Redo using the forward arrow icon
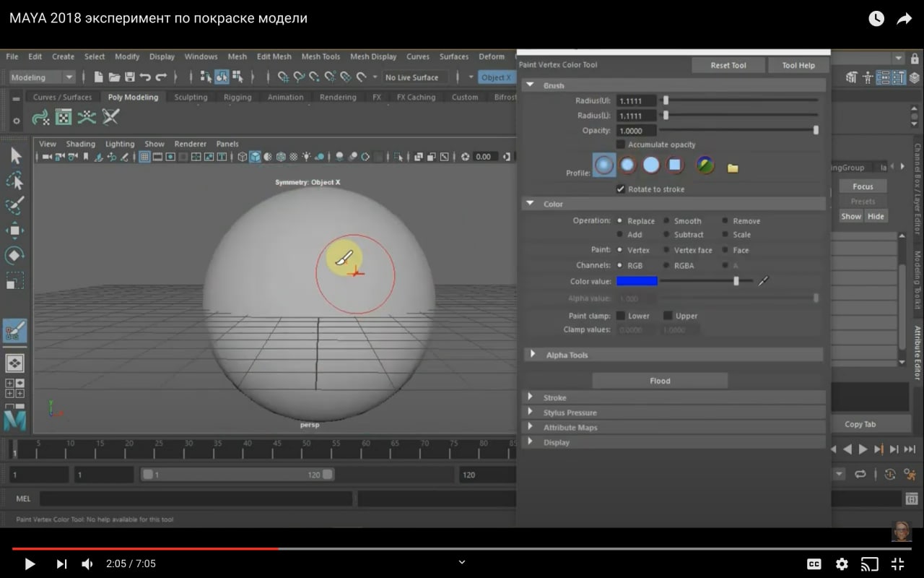The image size is (924, 578). point(161,77)
